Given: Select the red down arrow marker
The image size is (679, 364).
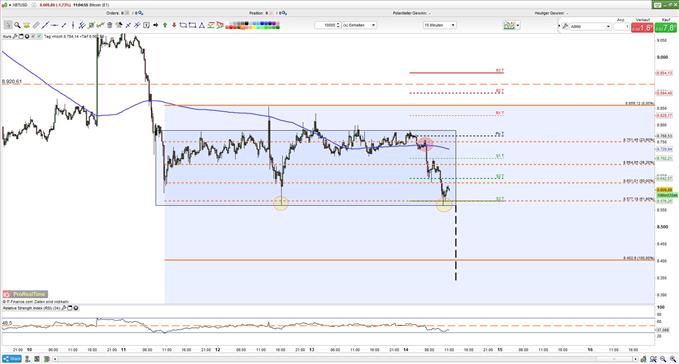Looking at the screenshot, I should 174,25.
